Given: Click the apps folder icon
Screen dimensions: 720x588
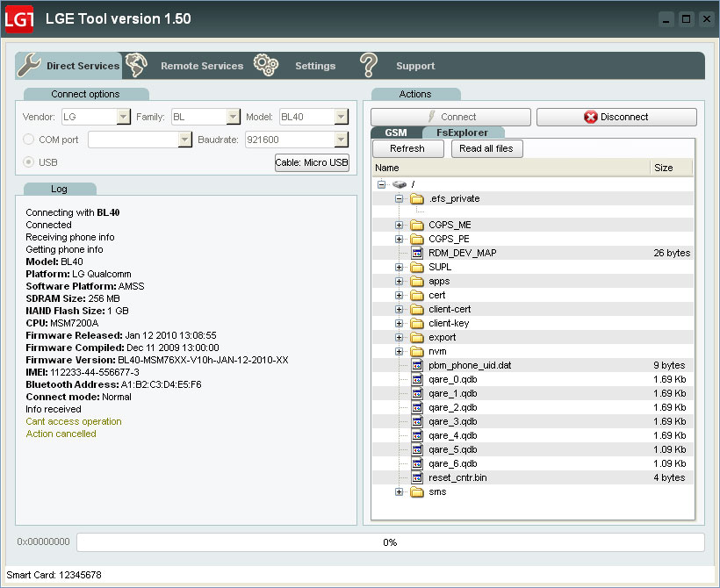Looking at the screenshot, I should click(x=416, y=282).
